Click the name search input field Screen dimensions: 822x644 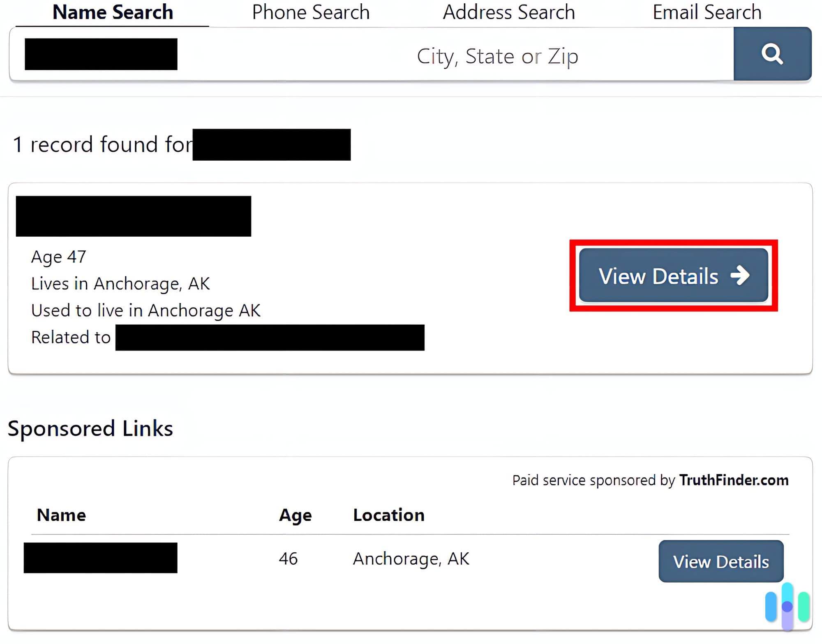101,54
